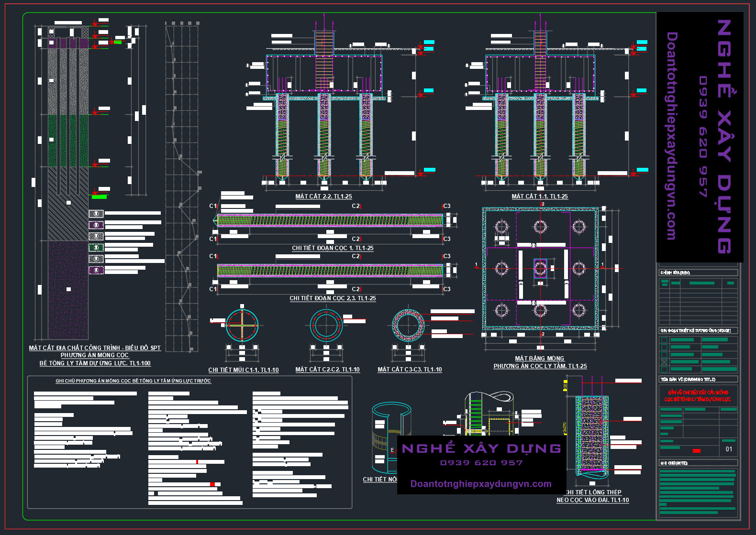Click the pile tip cross-section circle C1-1
Screen dimensions: 756x535
pos(242,326)
